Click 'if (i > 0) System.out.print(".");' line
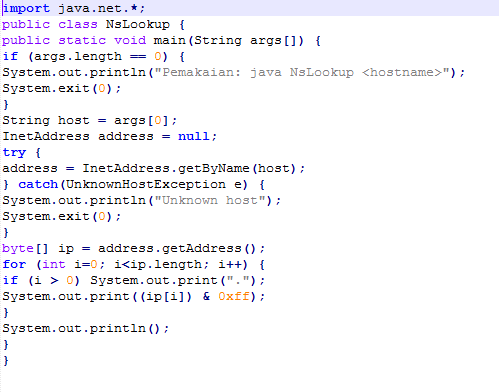 pos(133,280)
